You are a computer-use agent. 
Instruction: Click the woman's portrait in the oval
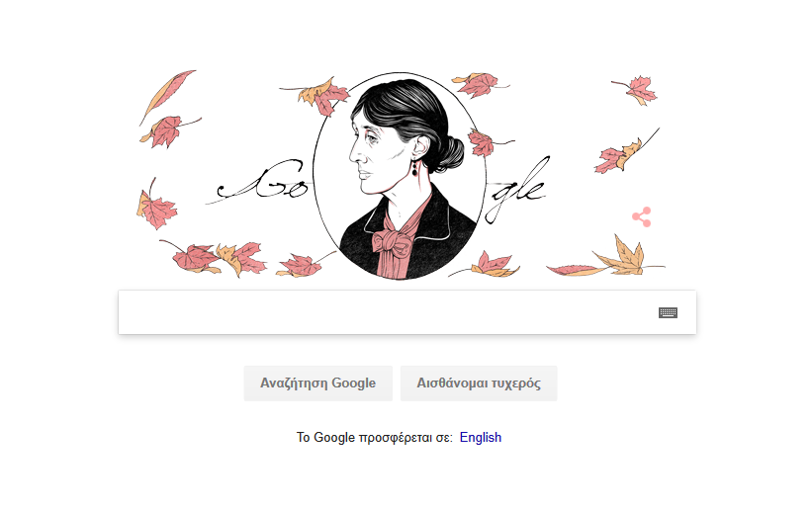(x=400, y=176)
